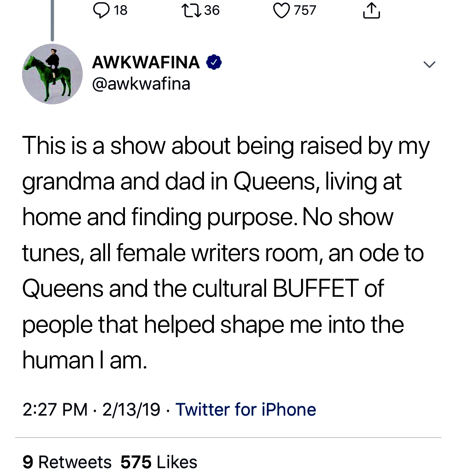Like the post with the heart icon
Image resolution: width=451 pixels, height=476 pixels.
tap(281, 10)
